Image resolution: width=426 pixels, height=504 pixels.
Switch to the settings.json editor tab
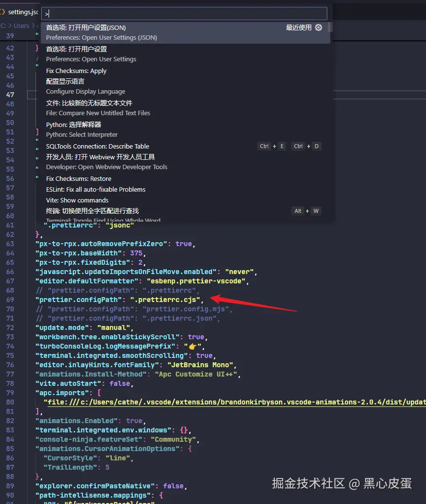click(x=19, y=12)
